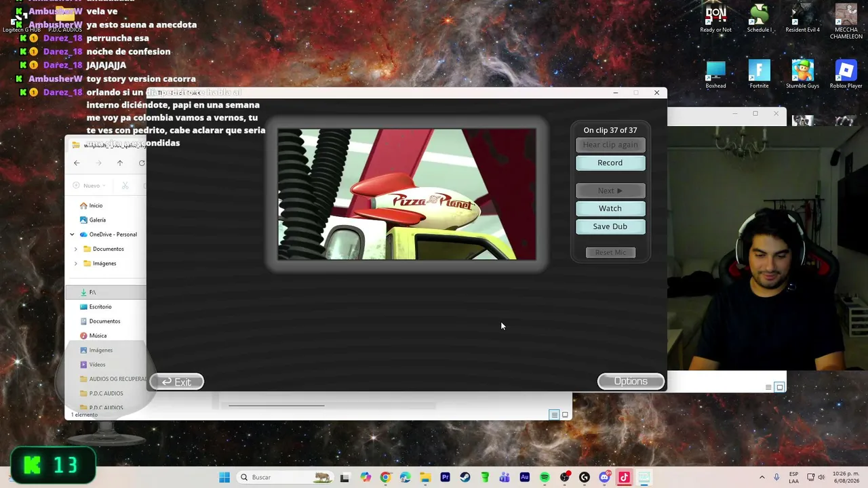Click the Up arrow in File Explorer

point(120,163)
